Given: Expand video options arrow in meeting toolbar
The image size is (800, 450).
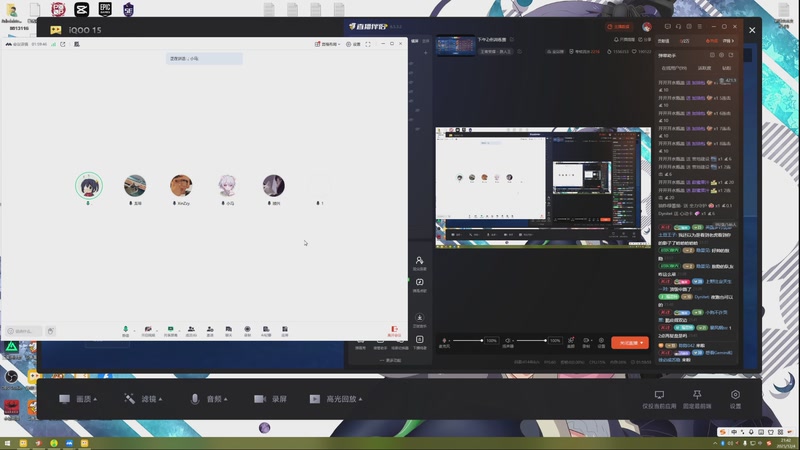Looking at the screenshot, I should (x=157, y=331).
